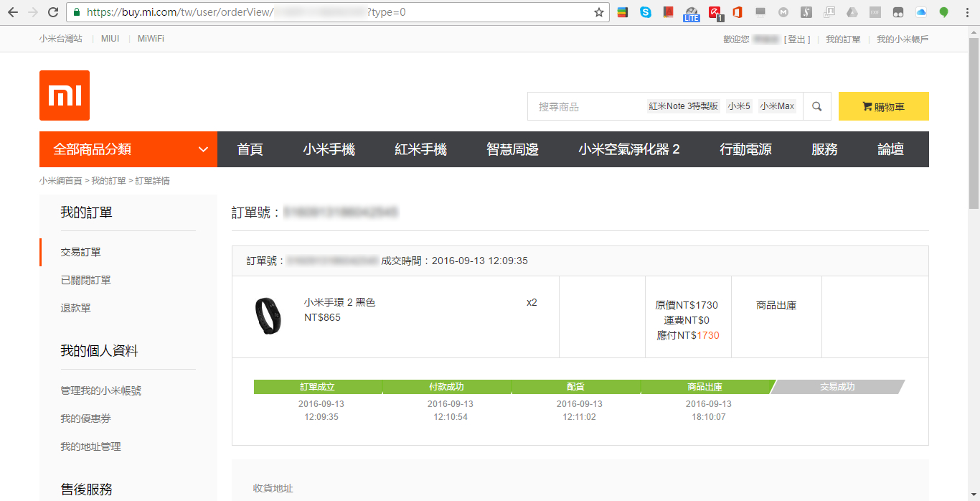Open the 智慧周邊 nav item

click(x=513, y=149)
